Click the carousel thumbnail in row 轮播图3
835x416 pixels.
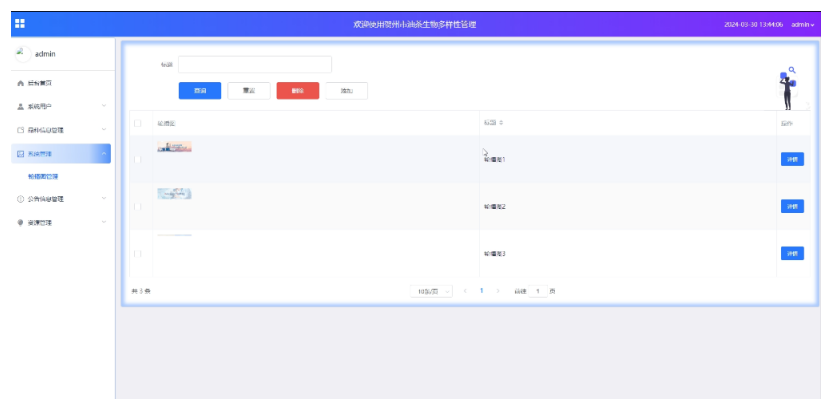pyautogui.click(x=175, y=235)
